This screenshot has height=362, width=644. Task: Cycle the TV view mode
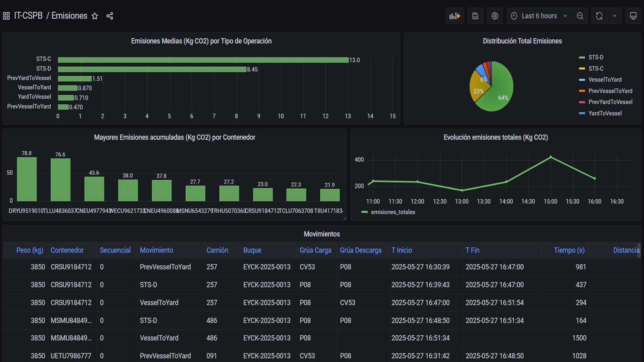633,16
